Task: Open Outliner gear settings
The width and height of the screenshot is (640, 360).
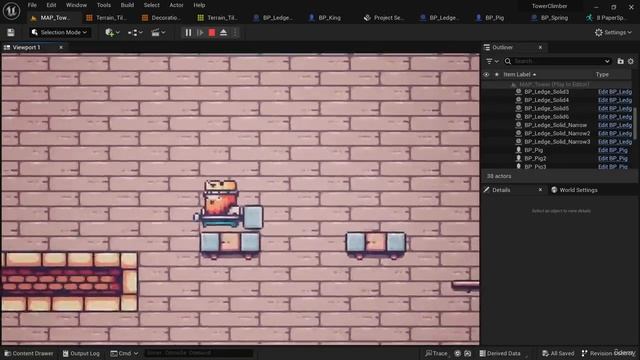Action: click(x=631, y=61)
